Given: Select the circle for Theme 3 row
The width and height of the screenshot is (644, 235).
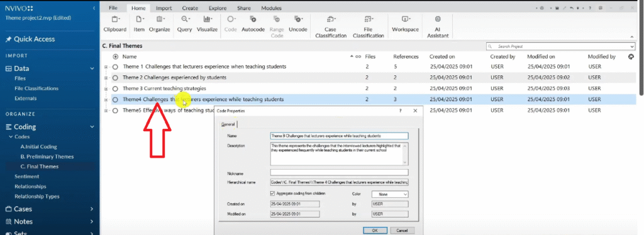Looking at the screenshot, I should pyautogui.click(x=116, y=88).
